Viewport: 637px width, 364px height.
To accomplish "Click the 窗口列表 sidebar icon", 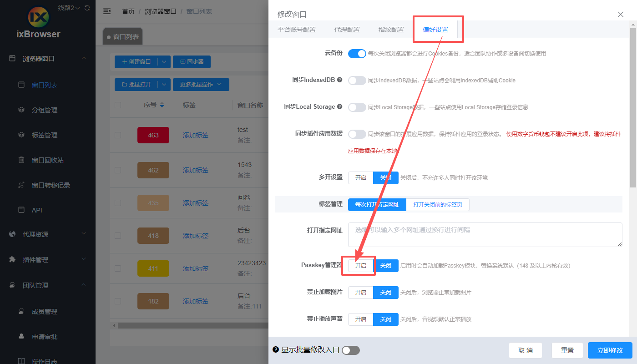I will click(21, 85).
